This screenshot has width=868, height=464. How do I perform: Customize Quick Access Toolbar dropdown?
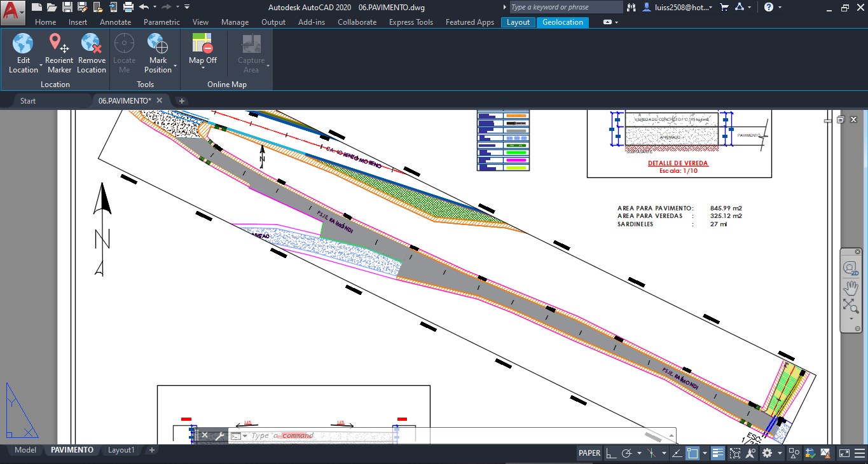click(x=187, y=7)
